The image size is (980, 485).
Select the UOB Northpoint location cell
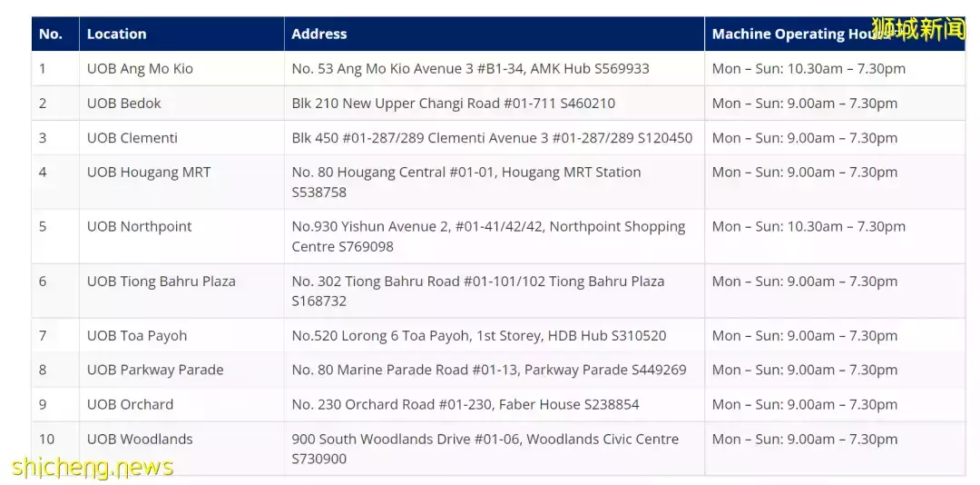[x=181, y=236]
